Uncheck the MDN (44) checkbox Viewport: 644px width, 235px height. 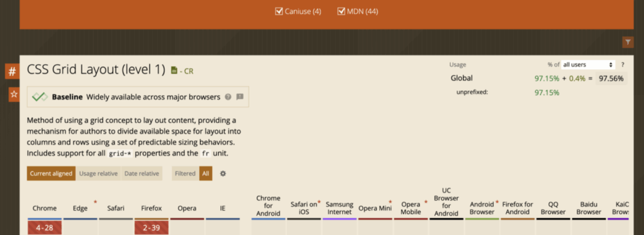coord(341,11)
